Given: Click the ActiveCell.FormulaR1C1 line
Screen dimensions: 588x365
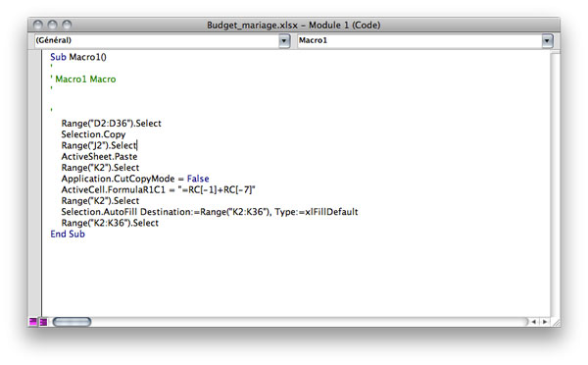Looking at the screenshot, I should click(158, 189).
